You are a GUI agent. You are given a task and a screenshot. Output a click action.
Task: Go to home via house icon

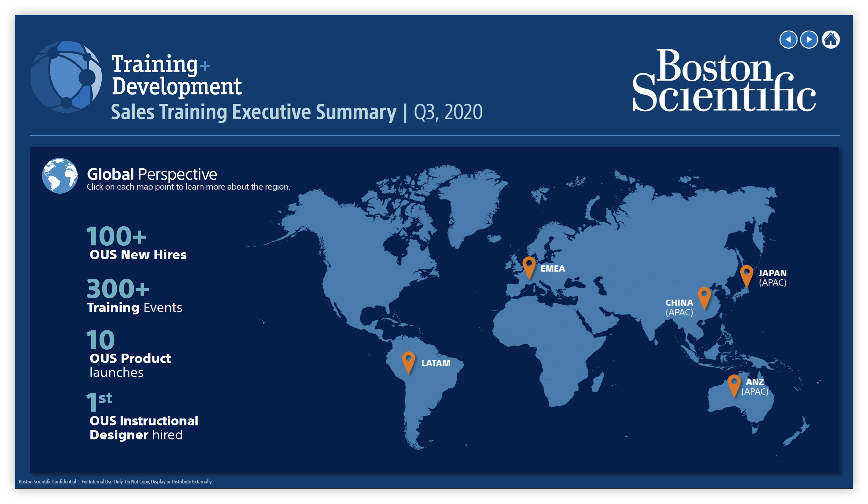(x=831, y=40)
